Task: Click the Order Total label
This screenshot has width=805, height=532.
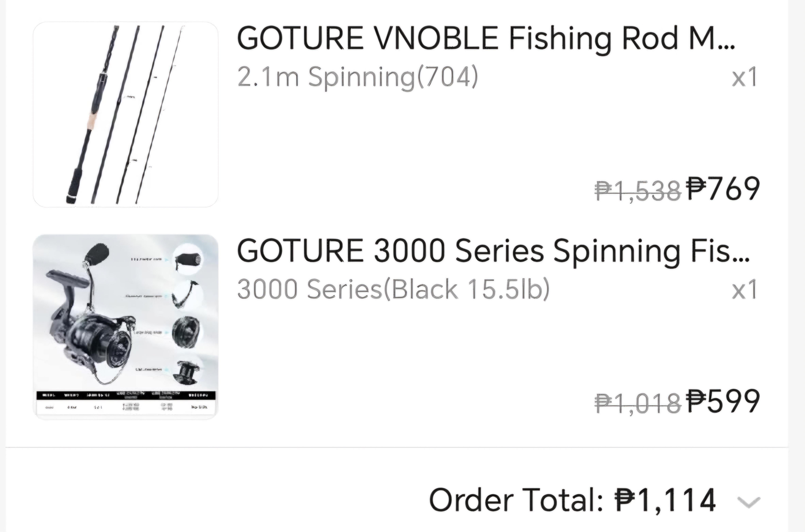Action: 516,500
